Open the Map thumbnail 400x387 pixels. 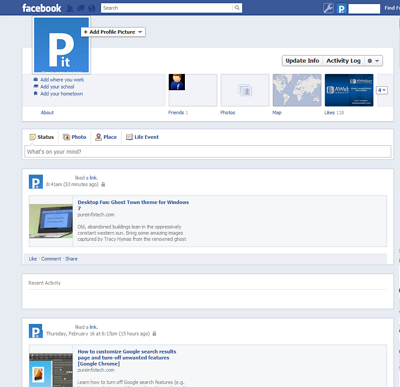(297, 90)
